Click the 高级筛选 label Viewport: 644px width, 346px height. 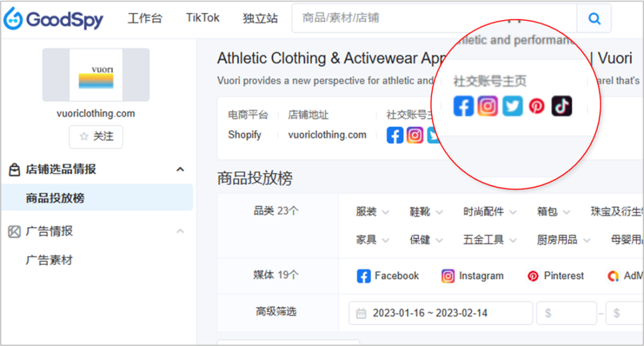(275, 311)
